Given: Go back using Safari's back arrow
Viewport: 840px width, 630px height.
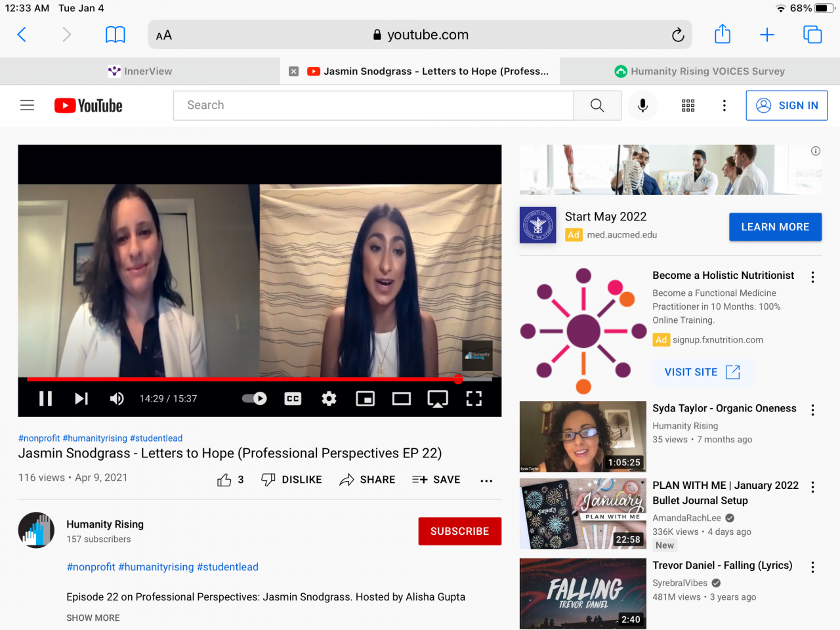Looking at the screenshot, I should coord(22,35).
